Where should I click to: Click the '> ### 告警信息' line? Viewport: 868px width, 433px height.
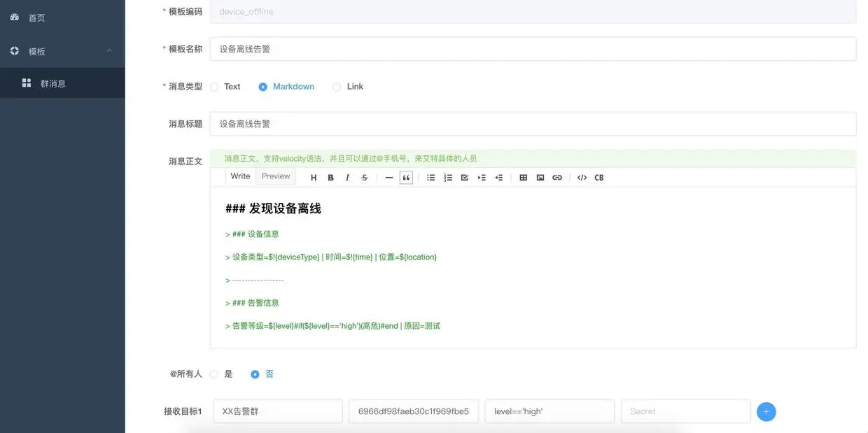tap(252, 303)
